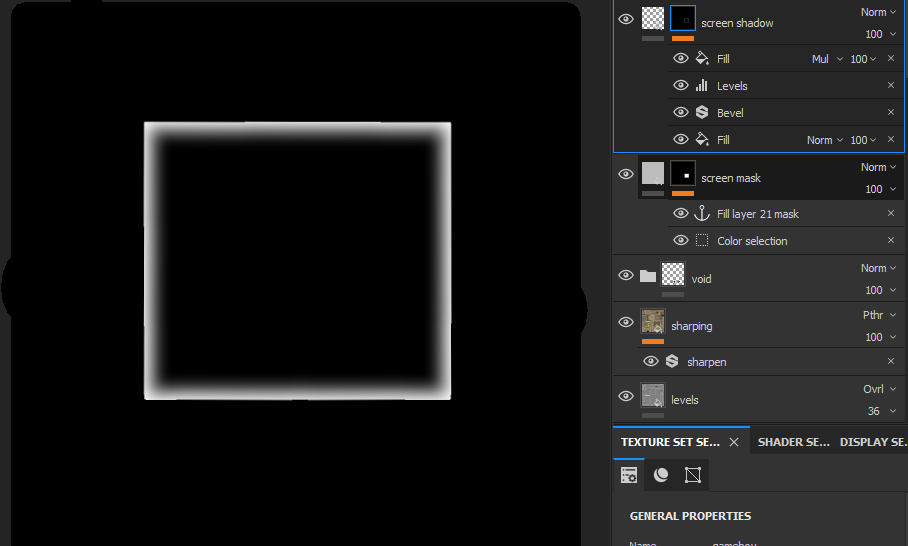Toggle visibility of the Mul Fill effect
The height and width of the screenshot is (546, 908).
click(x=680, y=58)
